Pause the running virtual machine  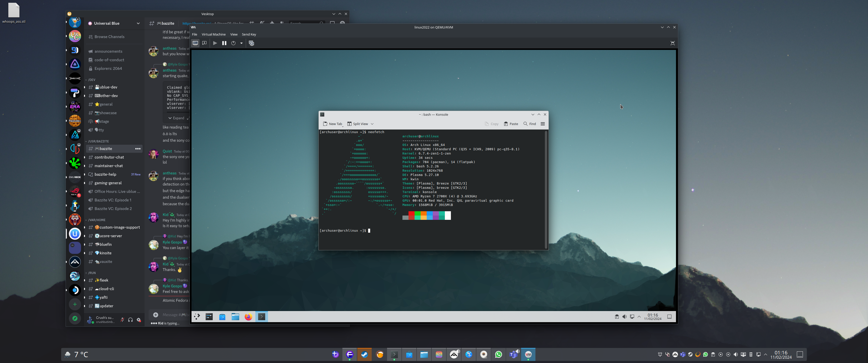pos(224,43)
